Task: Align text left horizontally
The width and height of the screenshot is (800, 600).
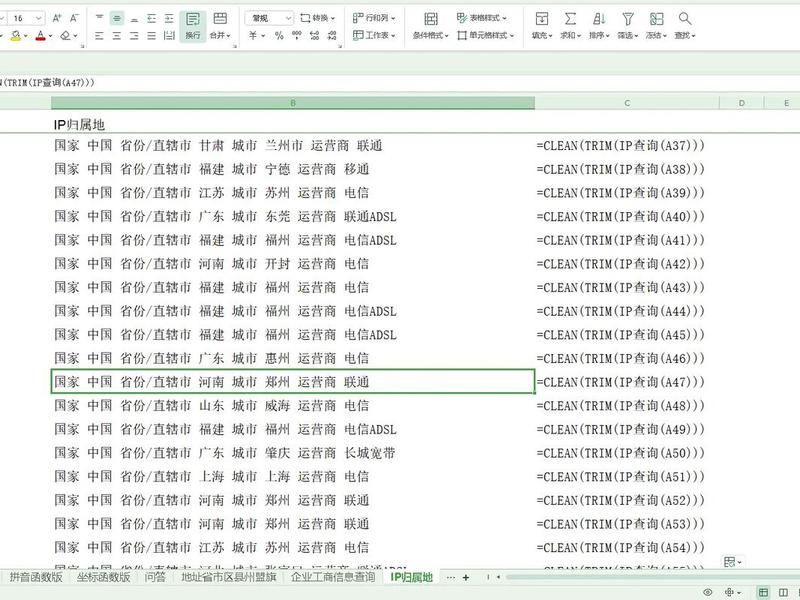Action: coord(99,35)
